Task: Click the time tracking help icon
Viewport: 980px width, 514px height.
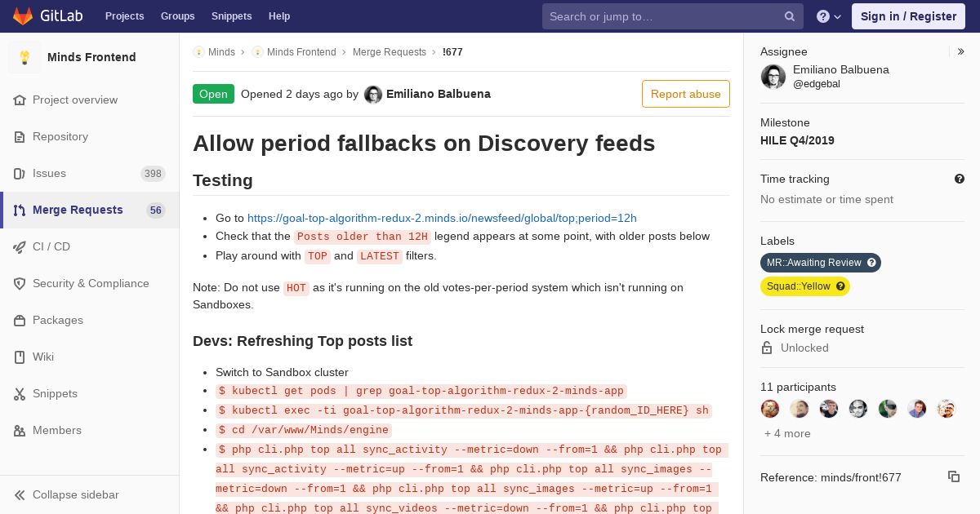Action: pos(959,179)
